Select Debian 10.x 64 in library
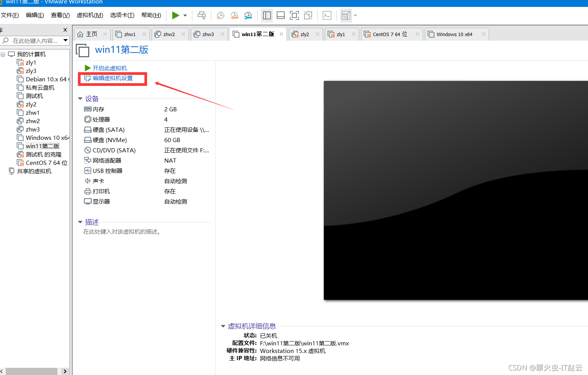Image resolution: width=588 pixels, height=375 pixels. coord(43,79)
